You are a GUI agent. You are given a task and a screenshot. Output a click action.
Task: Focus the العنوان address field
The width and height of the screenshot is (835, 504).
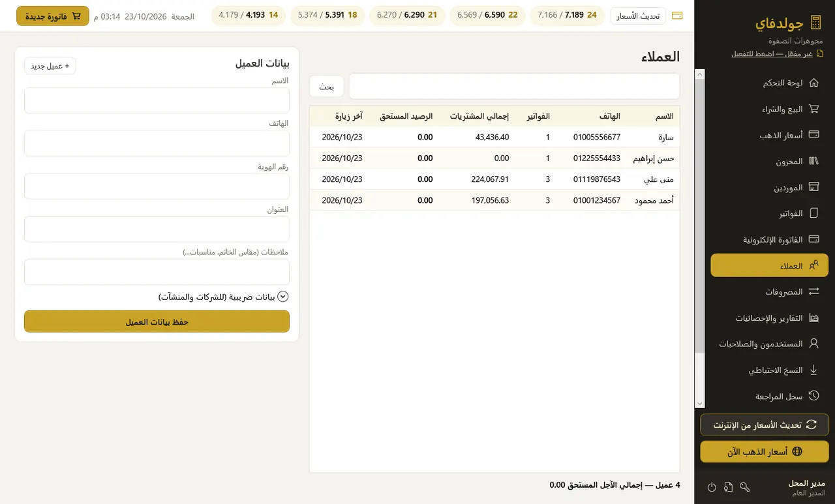pos(157,230)
